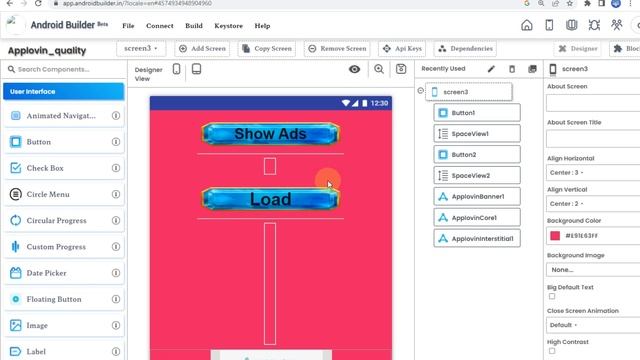
Task: Click the screenshot save icon in designer toolbar
Action: 401,69
